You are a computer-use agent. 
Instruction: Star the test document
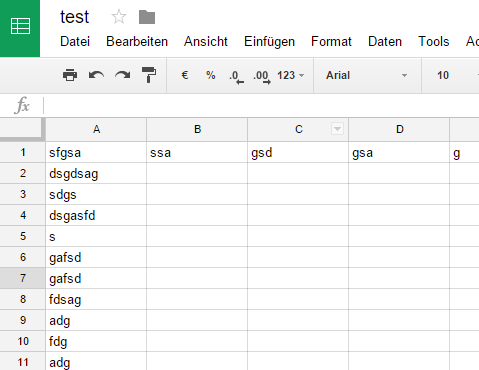[x=119, y=17]
